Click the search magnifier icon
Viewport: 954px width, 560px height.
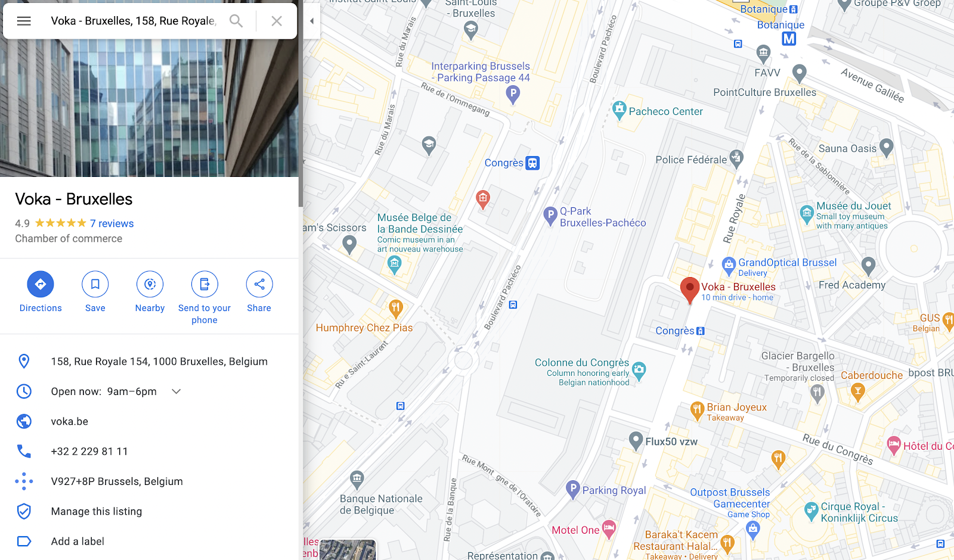[236, 21]
